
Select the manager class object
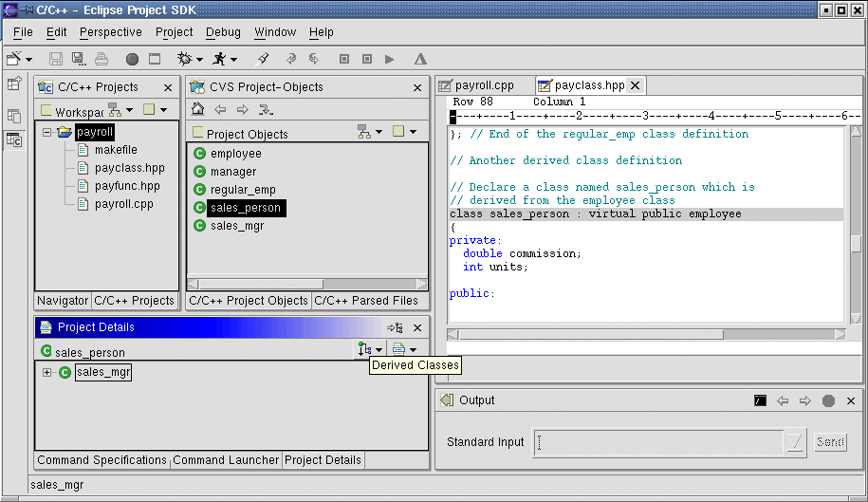[232, 172]
